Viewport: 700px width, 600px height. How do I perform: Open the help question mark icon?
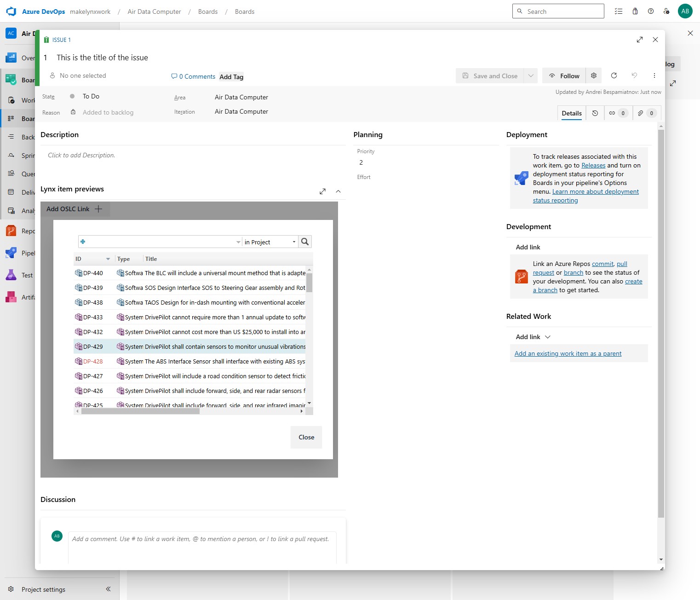tap(651, 12)
